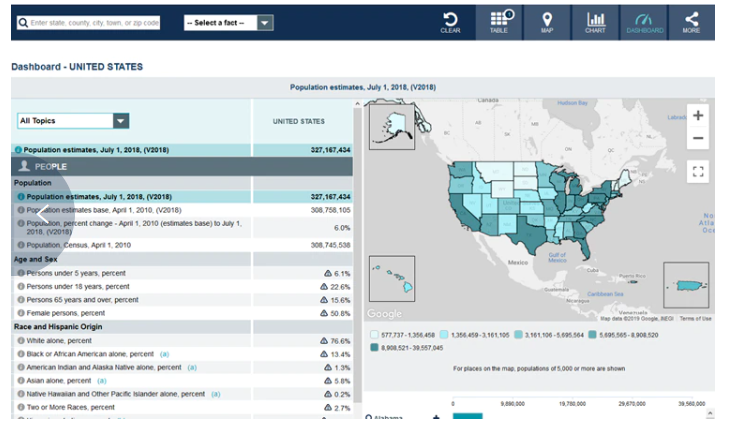Click warning triangle next to White alone 76.6%
Image resolution: width=732 pixels, height=436 pixels.
coord(326,341)
